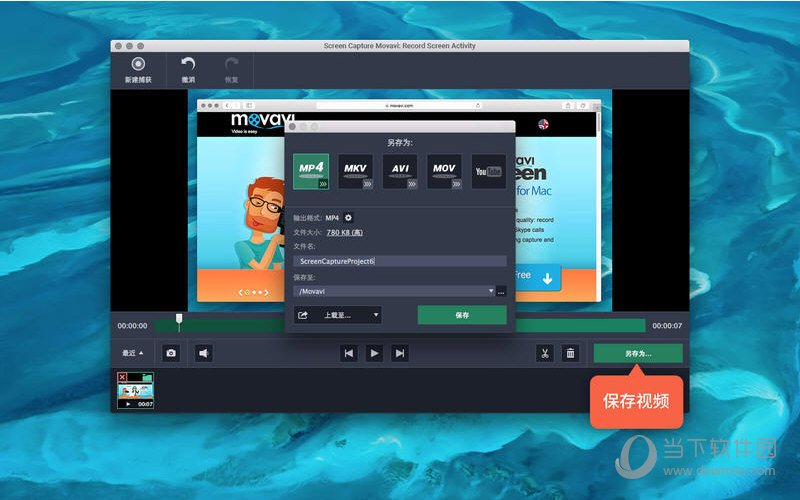Select the MOV output format
This screenshot has width=800, height=500.
coord(444,171)
